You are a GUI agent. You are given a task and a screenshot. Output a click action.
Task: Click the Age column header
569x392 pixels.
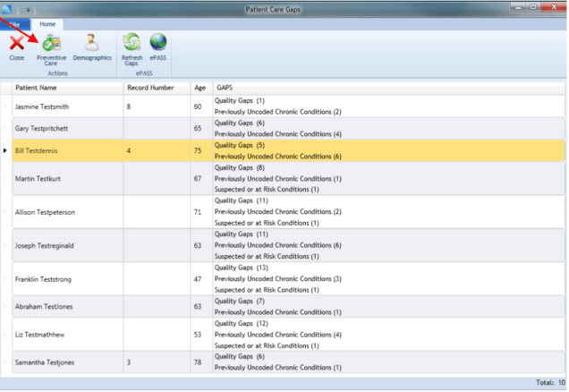[200, 88]
